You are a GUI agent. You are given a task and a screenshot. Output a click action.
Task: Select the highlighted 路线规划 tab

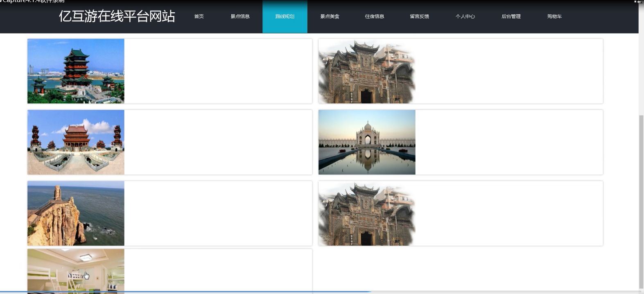point(285,16)
